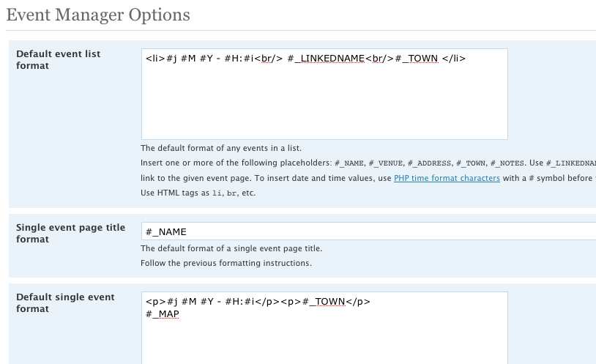The image size is (596, 364).
Task: Click the 'Default single event format' label
Action: [x=65, y=302]
